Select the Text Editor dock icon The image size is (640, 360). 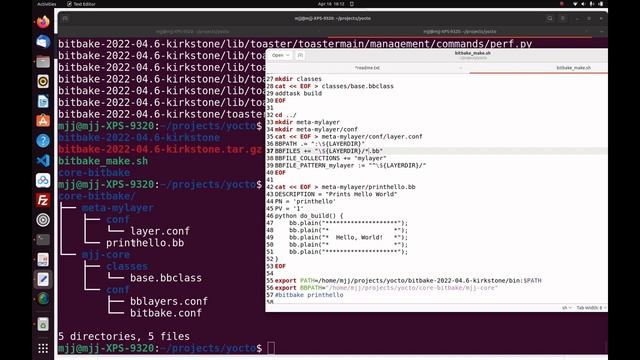[43, 279]
